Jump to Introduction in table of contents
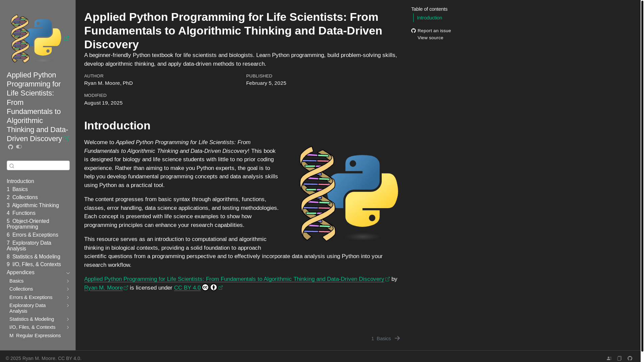 click(x=429, y=18)
